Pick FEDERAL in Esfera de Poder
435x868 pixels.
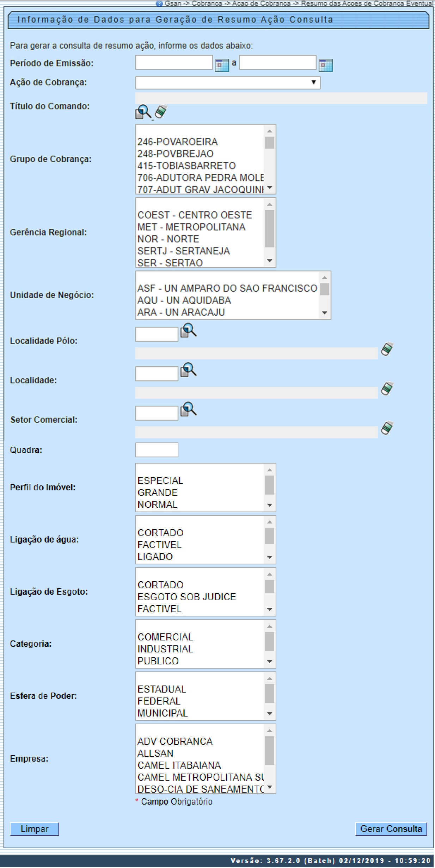[159, 701]
